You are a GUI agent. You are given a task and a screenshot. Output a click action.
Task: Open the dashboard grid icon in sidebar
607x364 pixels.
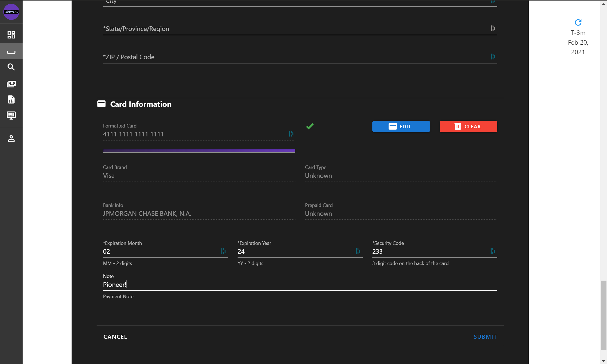11,35
